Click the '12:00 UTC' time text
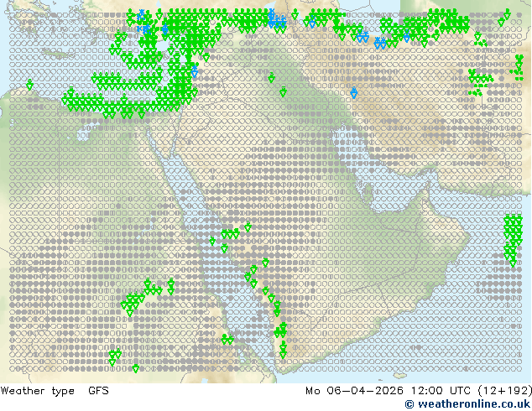The height and width of the screenshot is (411, 532). point(441,391)
